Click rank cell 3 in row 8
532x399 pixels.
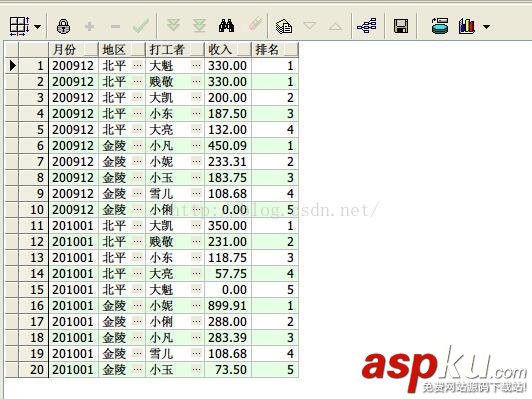point(275,177)
